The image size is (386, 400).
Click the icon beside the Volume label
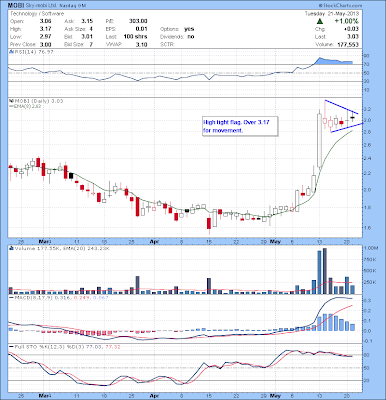pos(11,248)
